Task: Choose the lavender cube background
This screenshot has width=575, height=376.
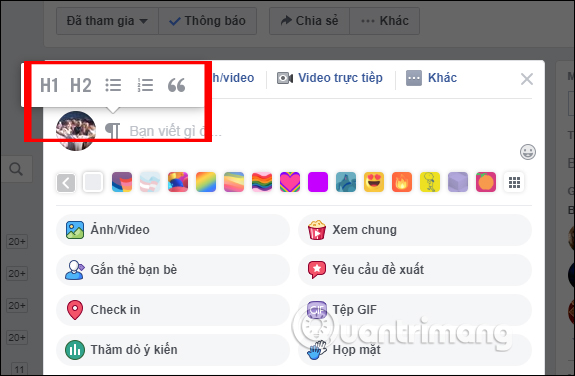Action: pyautogui.click(x=458, y=182)
